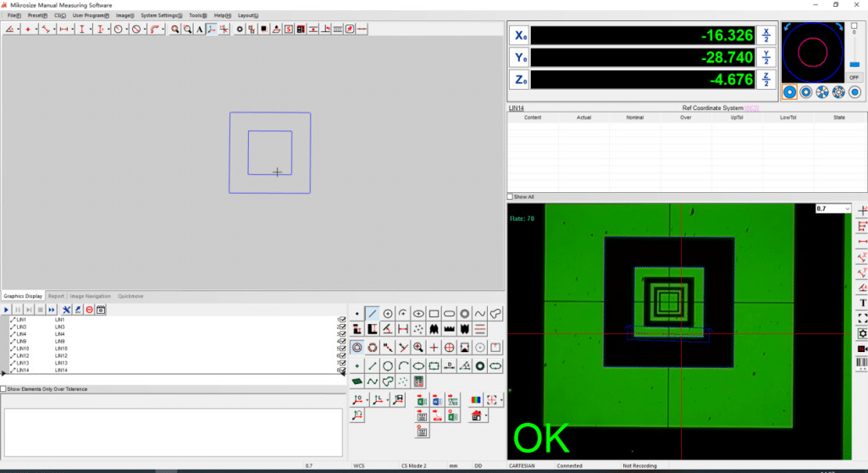Enable Show Elements Only Over Tolerance
This screenshot has height=473, width=868.
pyautogui.click(x=3, y=389)
